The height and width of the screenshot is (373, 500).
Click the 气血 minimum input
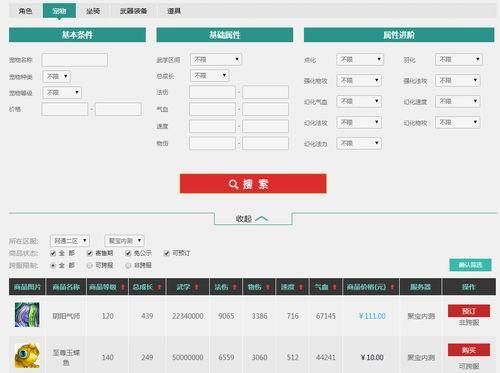coord(212,109)
